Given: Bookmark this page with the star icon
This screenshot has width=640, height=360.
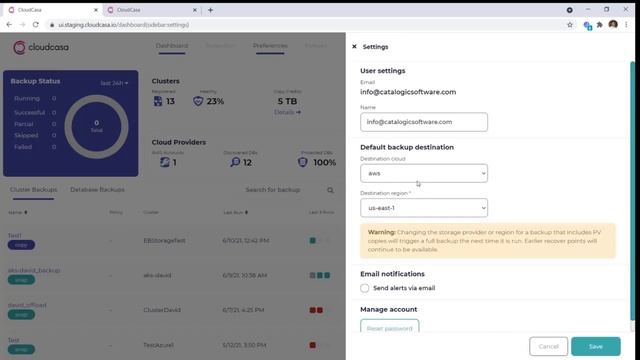Looking at the screenshot, I should pos(570,25).
